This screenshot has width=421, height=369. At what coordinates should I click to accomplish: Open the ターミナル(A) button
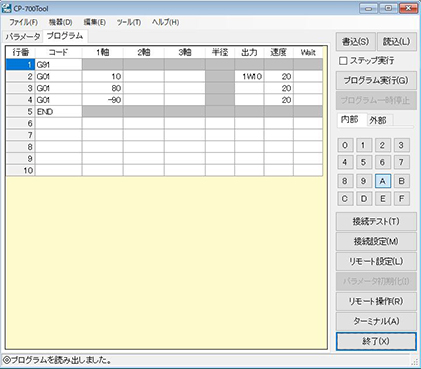(376, 321)
